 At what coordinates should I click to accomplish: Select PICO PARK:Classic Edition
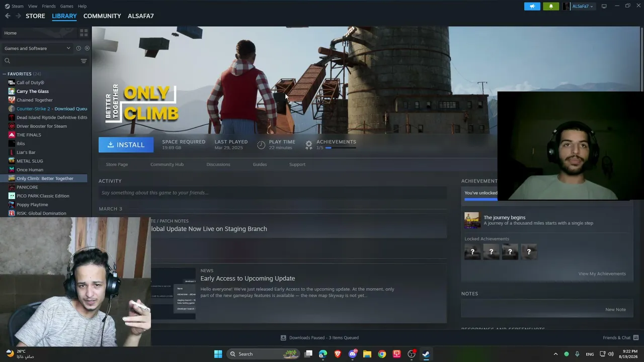tap(44, 196)
